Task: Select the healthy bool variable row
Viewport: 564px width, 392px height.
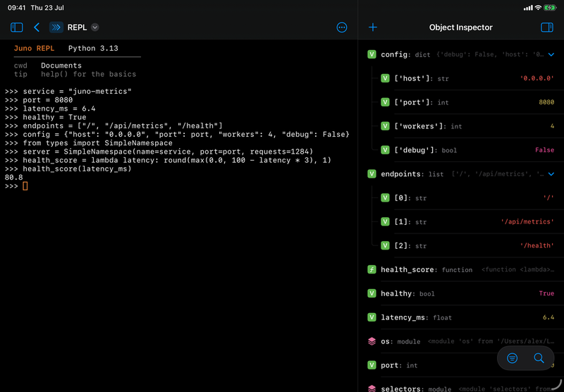Action: point(461,293)
